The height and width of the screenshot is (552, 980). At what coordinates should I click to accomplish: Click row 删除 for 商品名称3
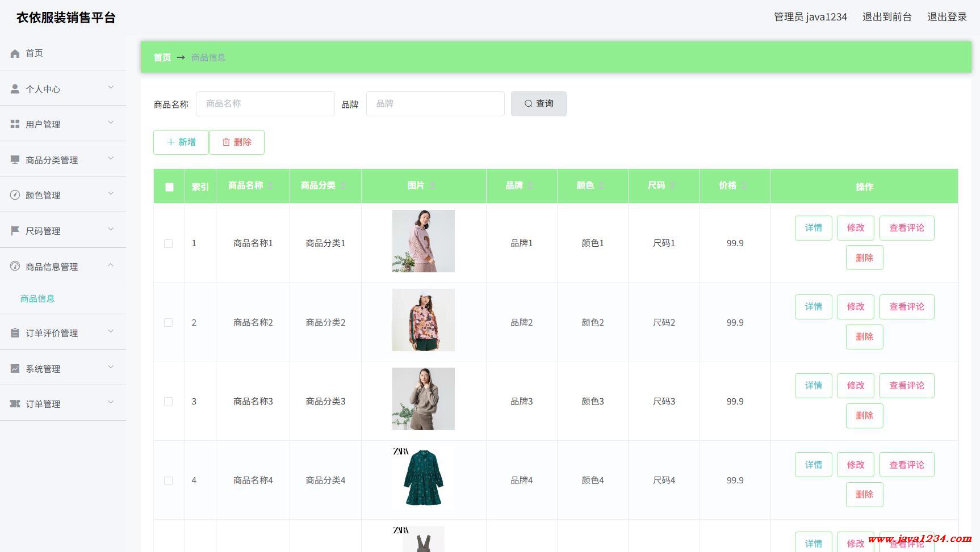tap(865, 416)
